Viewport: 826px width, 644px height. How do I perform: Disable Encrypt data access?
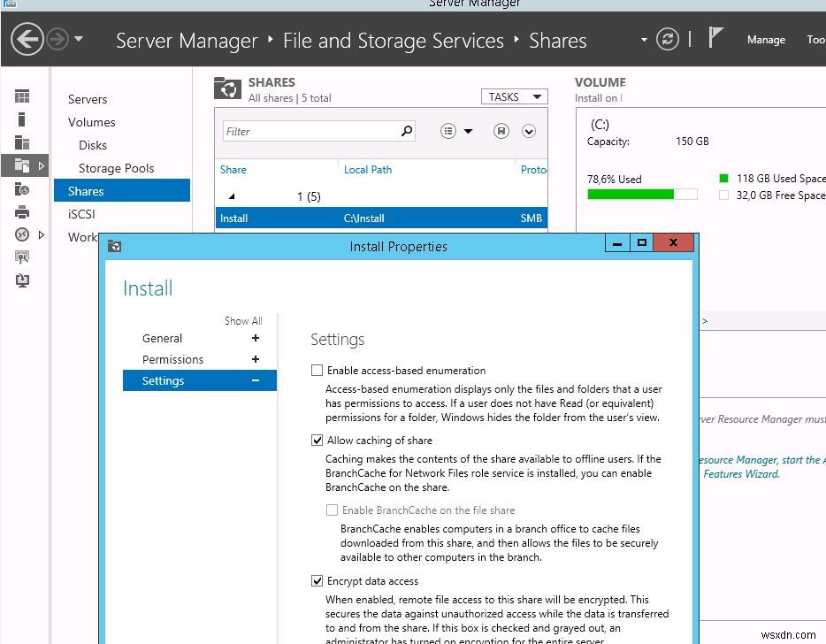pyautogui.click(x=317, y=580)
